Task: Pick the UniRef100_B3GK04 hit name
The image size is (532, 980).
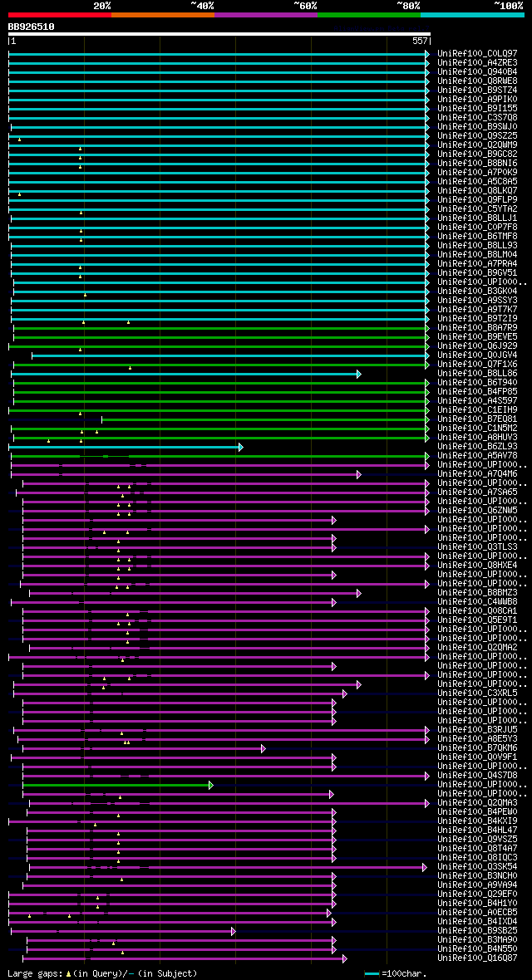Action: click(x=477, y=291)
